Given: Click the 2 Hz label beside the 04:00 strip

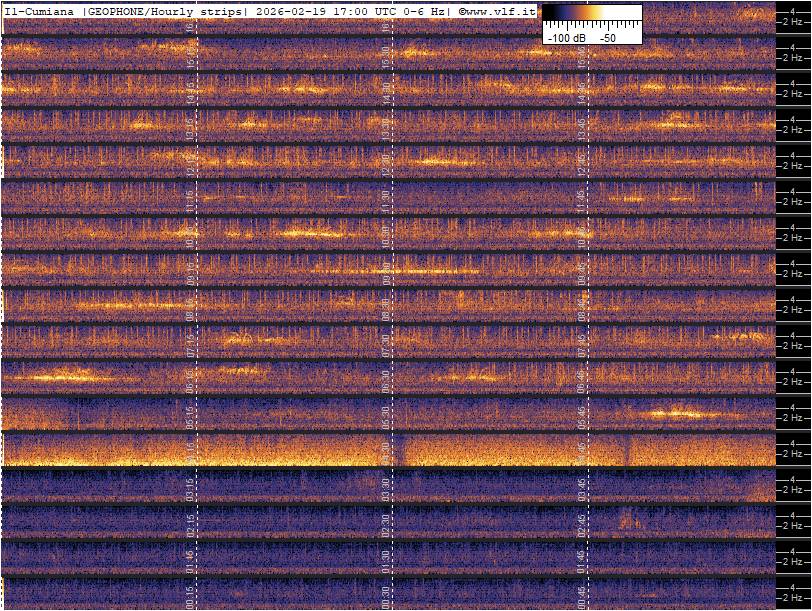Looking at the screenshot, I should coord(794,455).
